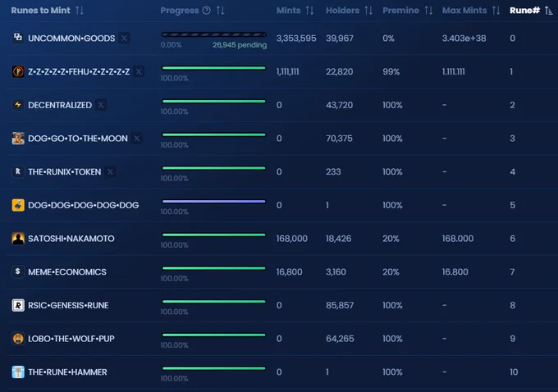This screenshot has width=558, height=392.
Task: Click the Runes to Mint column header
Action: click(x=40, y=11)
